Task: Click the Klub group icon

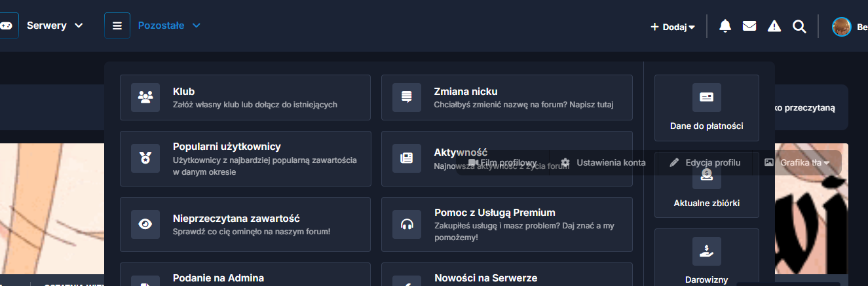Action: coord(145,98)
